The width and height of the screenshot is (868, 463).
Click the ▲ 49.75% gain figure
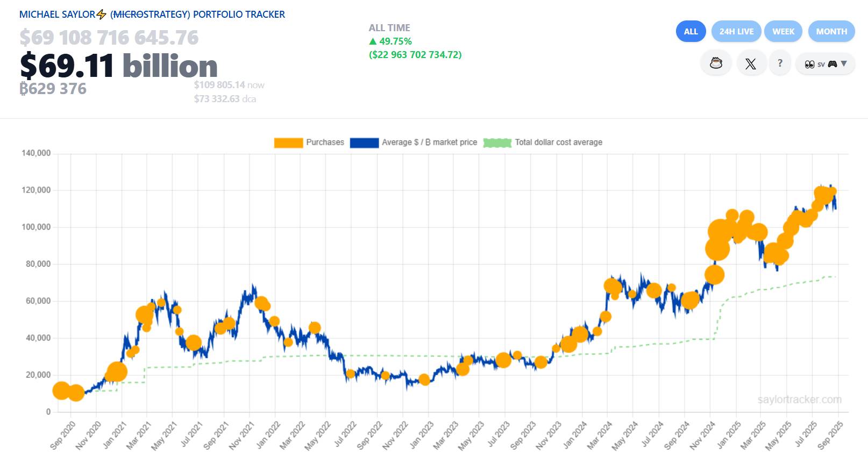[x=390, y=41]
